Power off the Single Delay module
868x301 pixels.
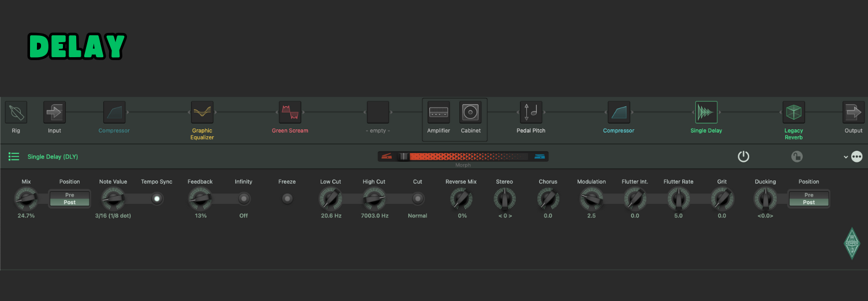[x=743, y=157]
